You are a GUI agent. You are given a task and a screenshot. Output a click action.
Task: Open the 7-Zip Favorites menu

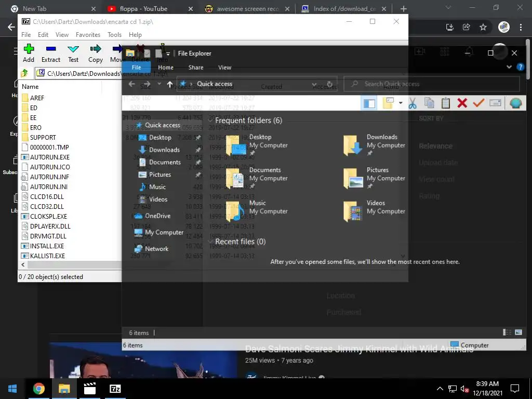click(88, 35)
